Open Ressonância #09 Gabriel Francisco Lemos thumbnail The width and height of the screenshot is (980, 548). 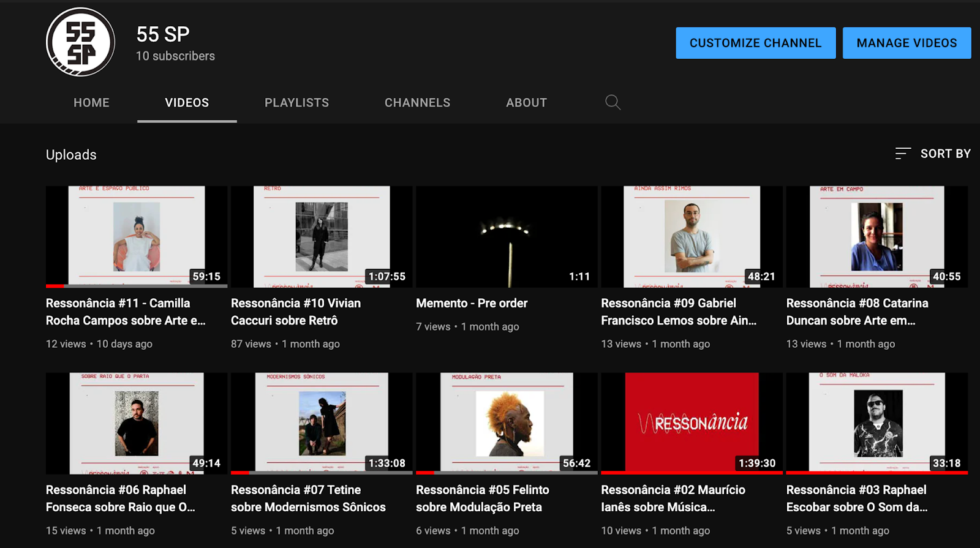[x=692, y=237]
